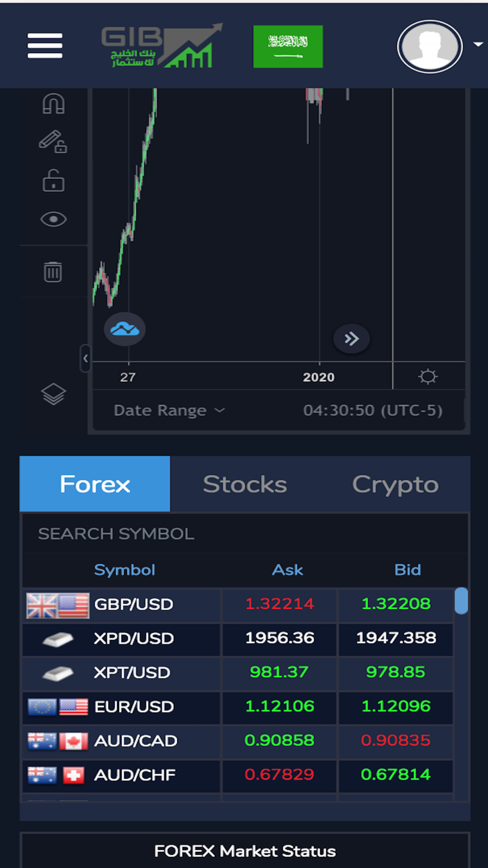Collapse the drawing toolbar side arrow
The width and height of the screenshot is (488, 868).
(x=85, y=358)
